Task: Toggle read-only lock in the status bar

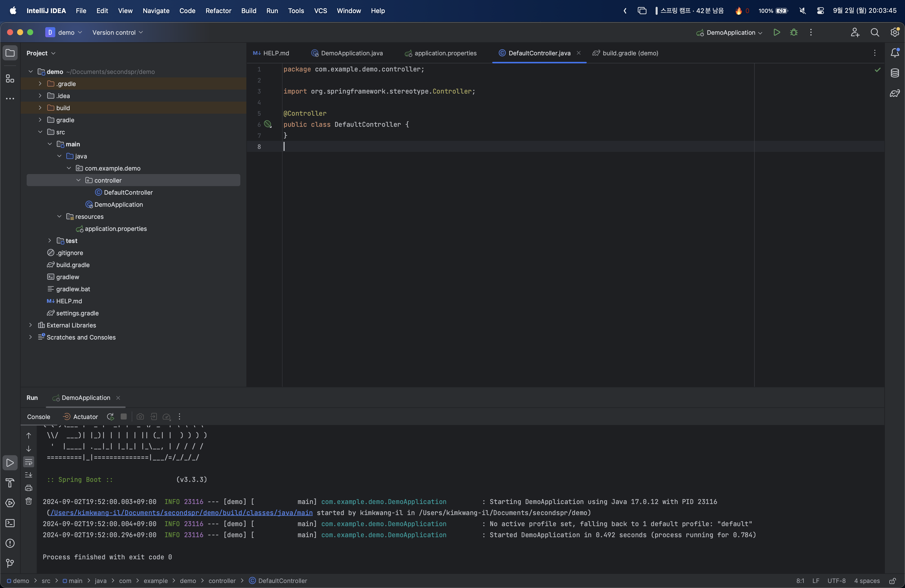Action: [892, 581]
